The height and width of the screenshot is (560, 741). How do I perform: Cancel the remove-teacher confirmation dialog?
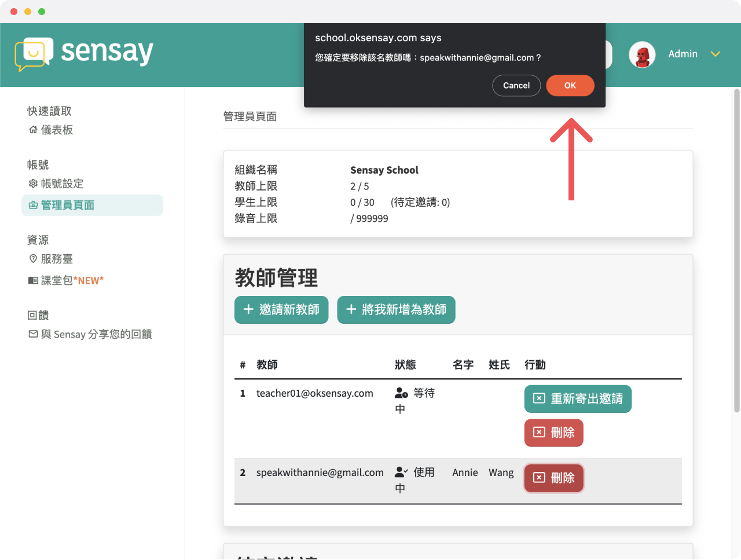pos(516,86)
